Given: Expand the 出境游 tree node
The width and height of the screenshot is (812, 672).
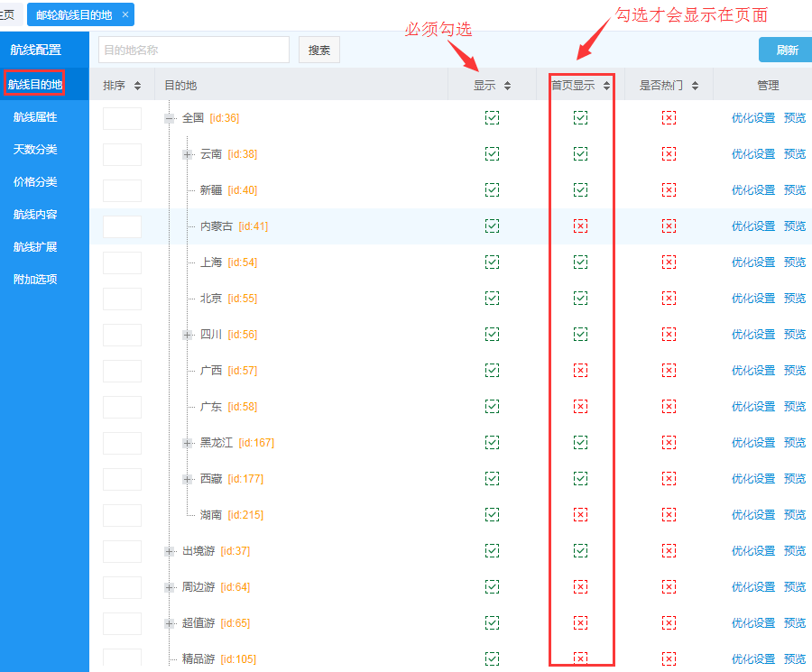Looking at the screenshot, I should point(170,551).
